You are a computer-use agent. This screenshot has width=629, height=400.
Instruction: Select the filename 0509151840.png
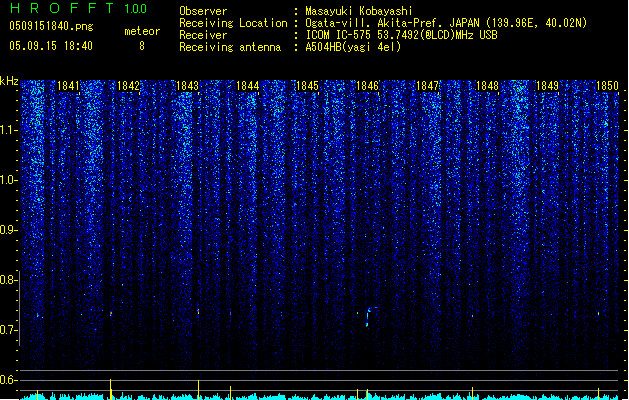pyautogui.click(x=51, y=26)
